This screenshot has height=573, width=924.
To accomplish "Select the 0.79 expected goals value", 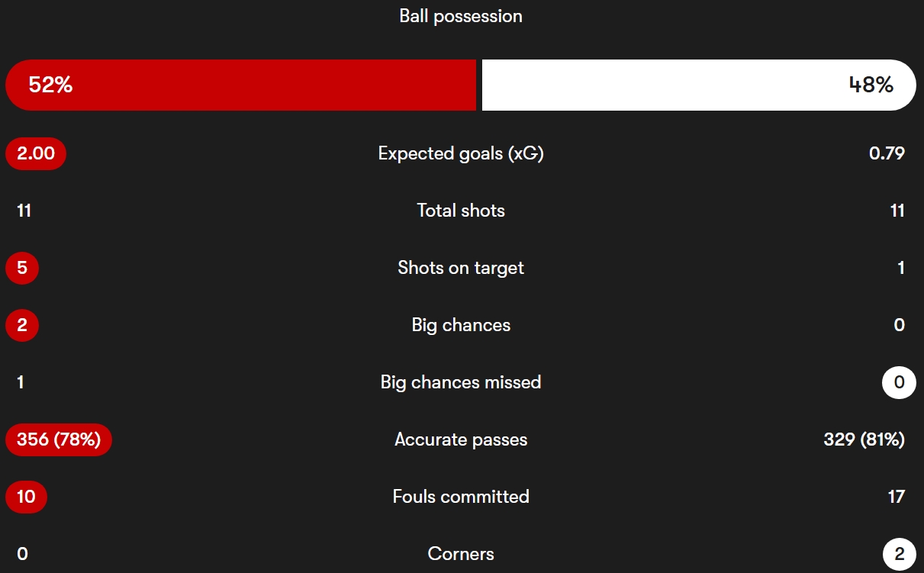I will click(x=887, y=153).
